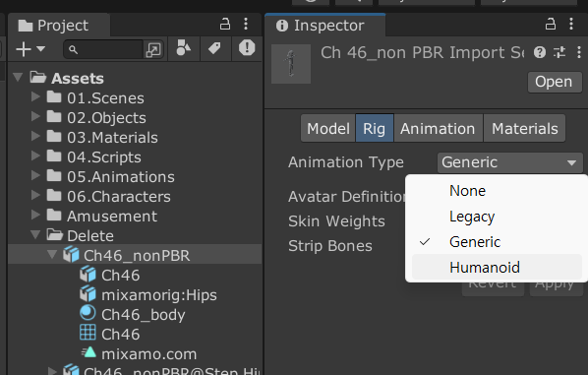Select the Delete open folder icon

[55, 235]
